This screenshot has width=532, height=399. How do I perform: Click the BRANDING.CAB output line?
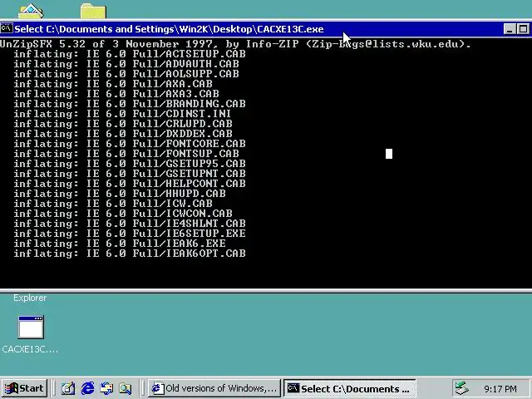pos(130,104)
